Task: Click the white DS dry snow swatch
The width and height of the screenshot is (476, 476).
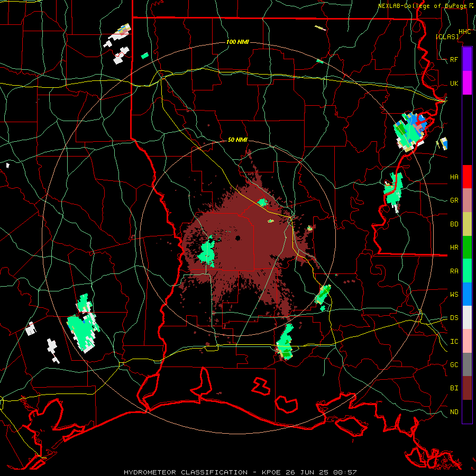Action: coord(467,317)
